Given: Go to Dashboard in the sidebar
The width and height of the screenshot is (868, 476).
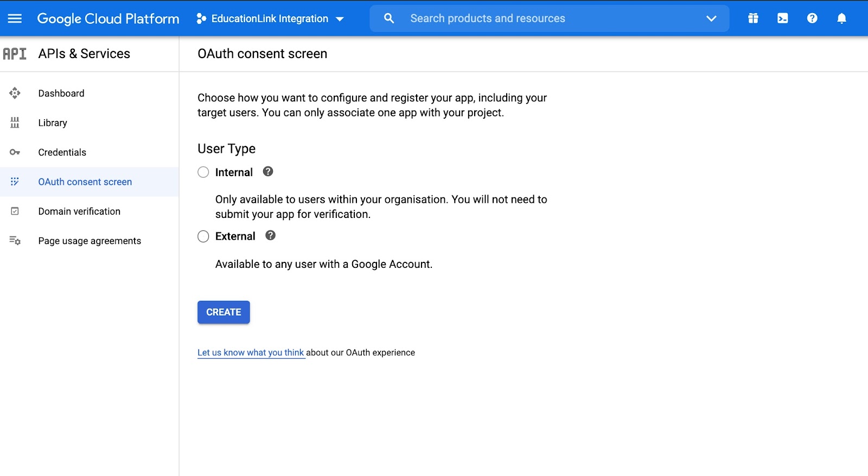Looking at the screenshot, I should click(61, 93).
